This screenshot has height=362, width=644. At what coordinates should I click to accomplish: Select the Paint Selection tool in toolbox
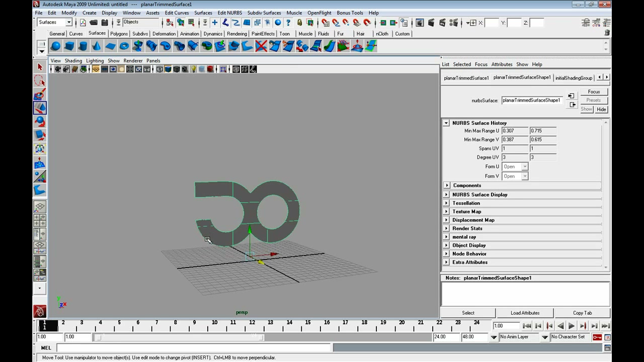click(40, 94)
